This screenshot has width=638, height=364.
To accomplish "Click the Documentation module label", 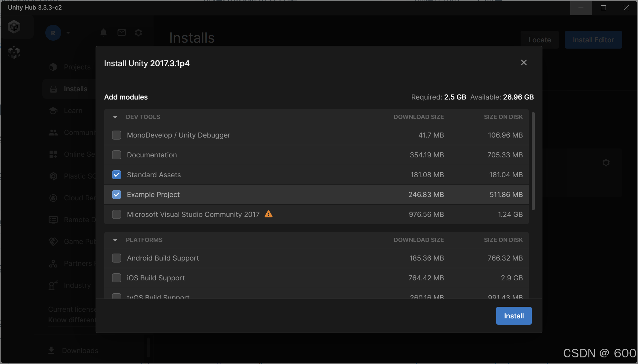I will click(152, 155).
